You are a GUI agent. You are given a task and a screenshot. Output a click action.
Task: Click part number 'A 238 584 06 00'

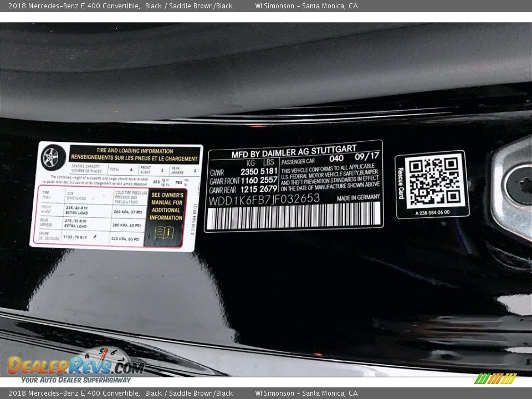click(x=432, y=213)
